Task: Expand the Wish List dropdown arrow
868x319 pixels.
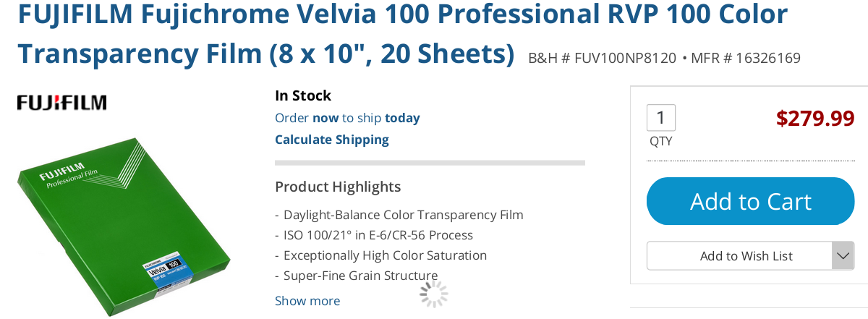Action: (843, 255)
